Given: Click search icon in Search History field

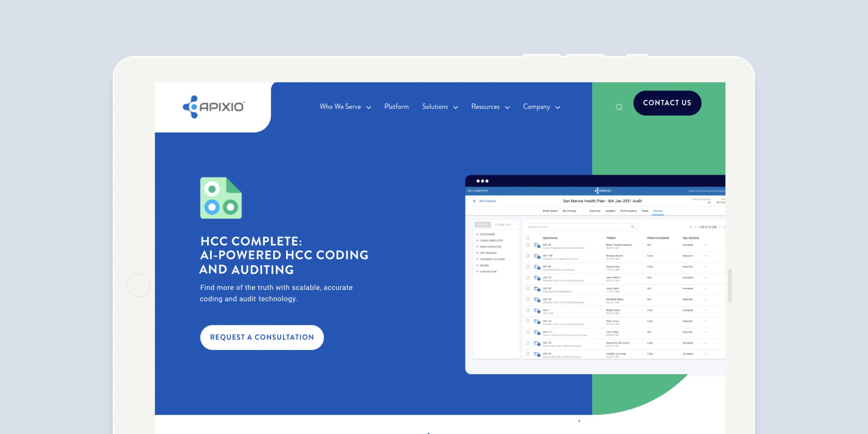Looking at the screenshot, I should click(x=633, y=227).
